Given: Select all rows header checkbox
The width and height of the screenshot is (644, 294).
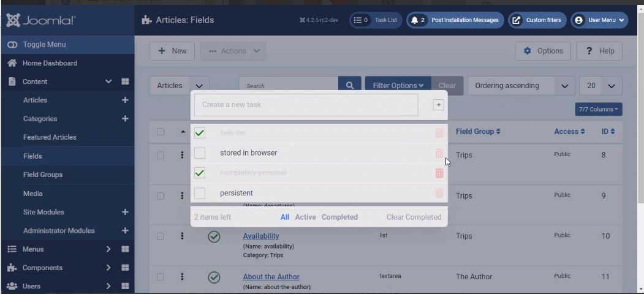Looking at the screenshot, I should [160, 132].
